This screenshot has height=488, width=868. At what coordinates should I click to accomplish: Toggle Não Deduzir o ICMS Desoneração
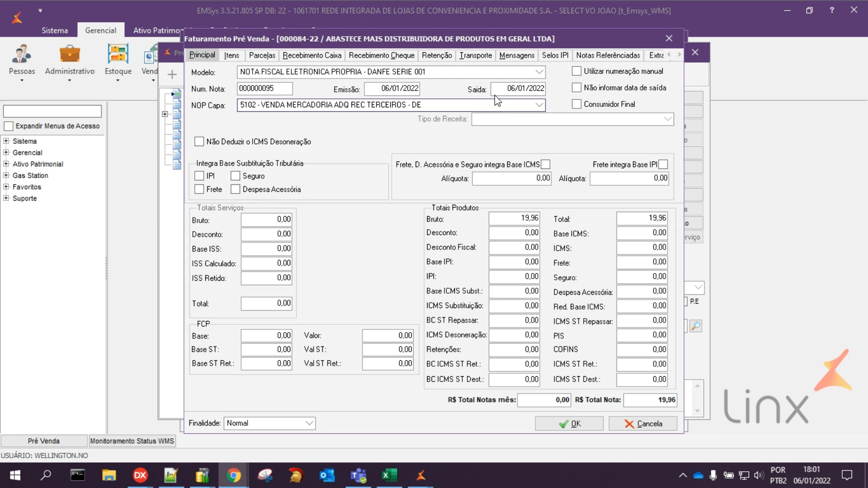pyautogui.click(x=199, y=142)
